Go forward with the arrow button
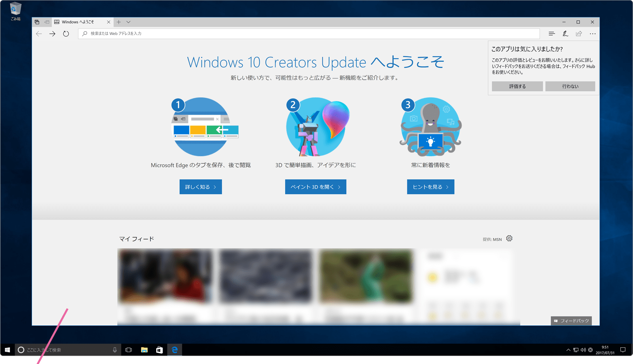The height and width of the screenshot is (364, 633). pos(52,34)
